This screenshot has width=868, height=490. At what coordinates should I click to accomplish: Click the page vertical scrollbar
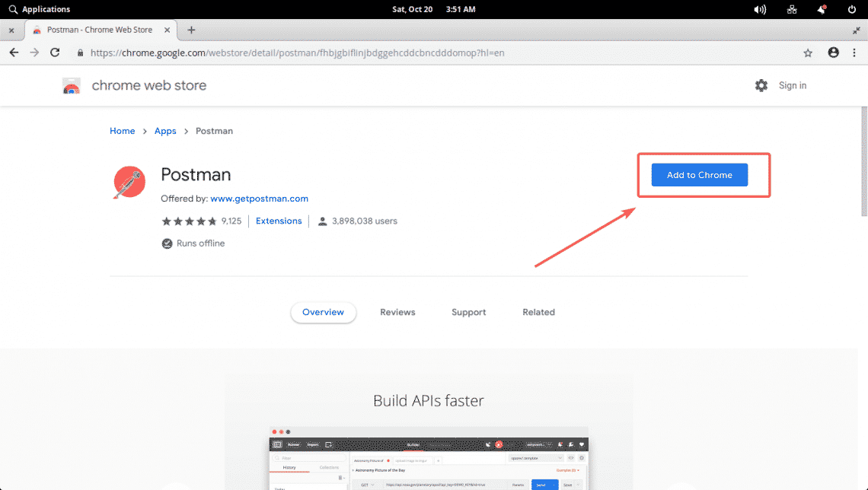click(x=864, y=161)
